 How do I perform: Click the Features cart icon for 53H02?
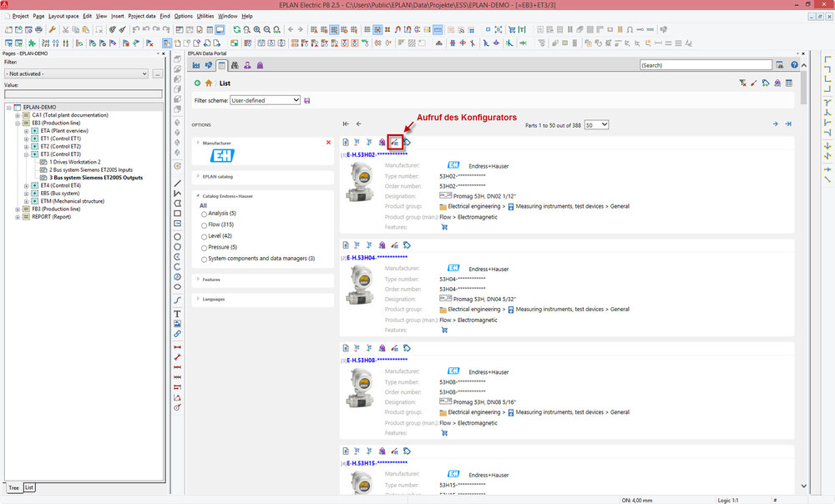[x=444, y=227]
